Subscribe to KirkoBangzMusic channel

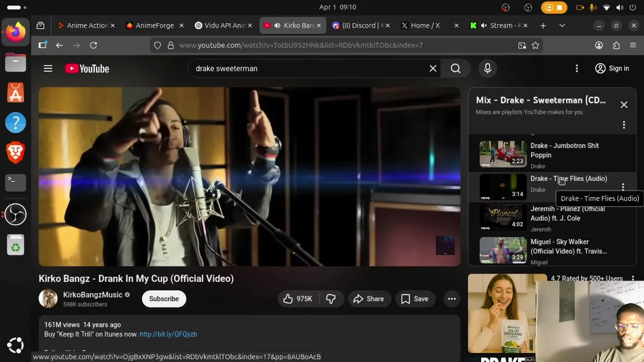tap(164, 299)
